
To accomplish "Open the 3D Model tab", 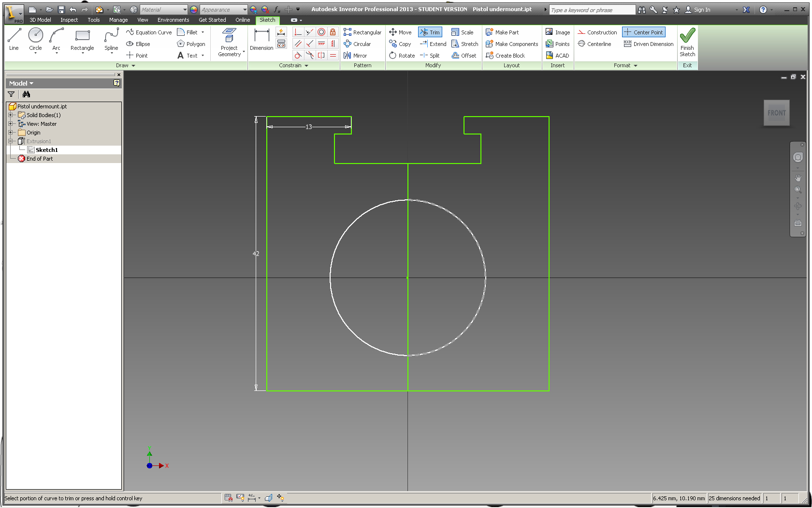I will (x=41, y=20).
